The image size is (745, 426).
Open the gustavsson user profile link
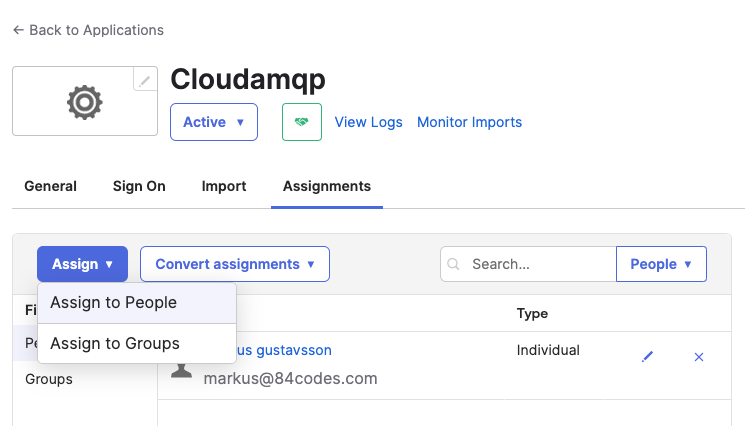(284, 350)
